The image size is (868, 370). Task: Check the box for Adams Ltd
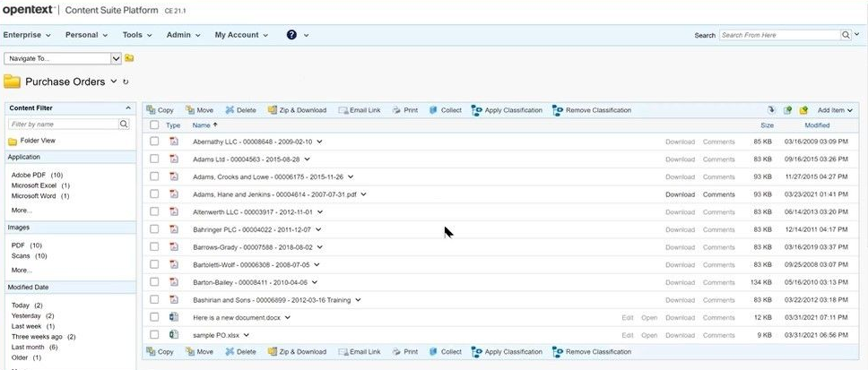[x=154, y=159]
